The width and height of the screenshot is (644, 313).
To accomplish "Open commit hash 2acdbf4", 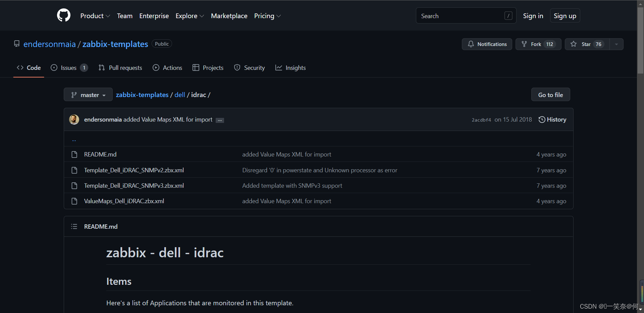I will click(x=481, y=120).
